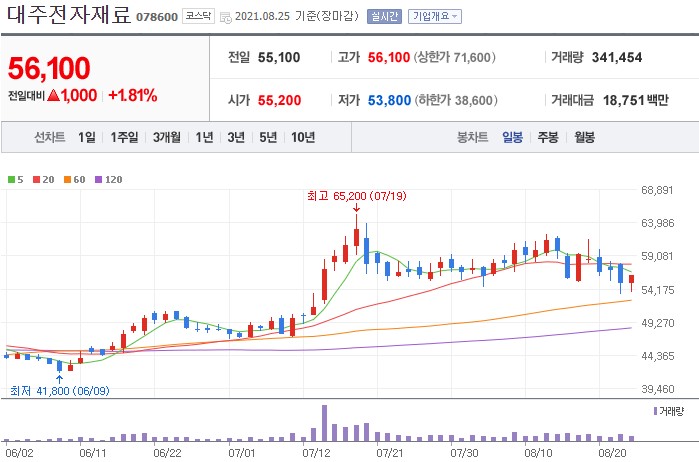Click the 08/20 date label on x-axis
This screenshot has height=462, width=699.
click(612, 454)
